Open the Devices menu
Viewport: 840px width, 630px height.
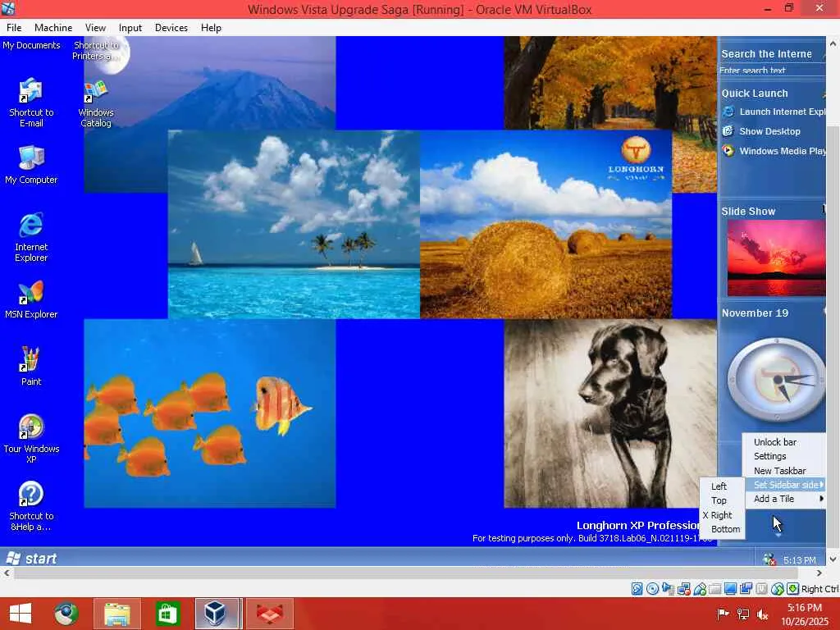171,28
